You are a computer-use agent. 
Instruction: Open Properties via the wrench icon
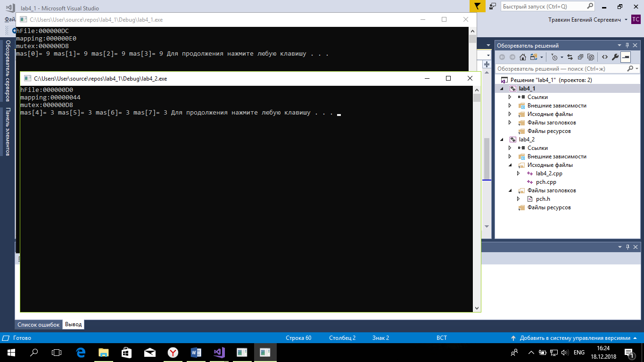[615, 57]
